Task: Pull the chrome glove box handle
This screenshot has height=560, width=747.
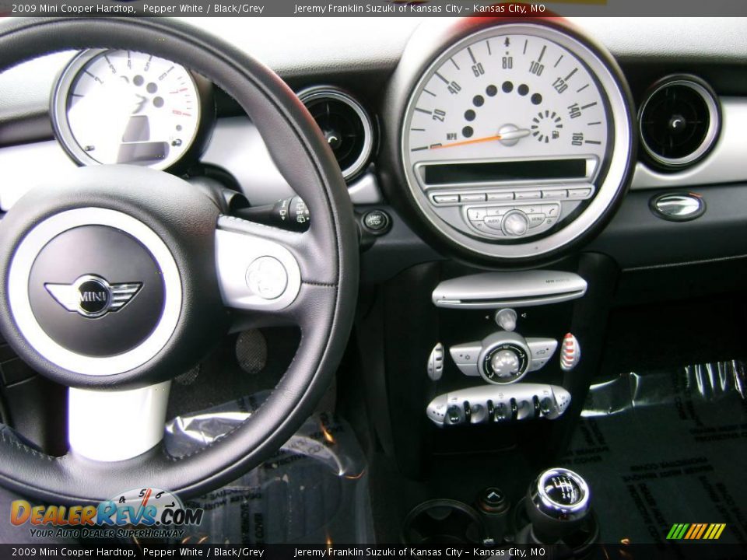Action: 677,205
